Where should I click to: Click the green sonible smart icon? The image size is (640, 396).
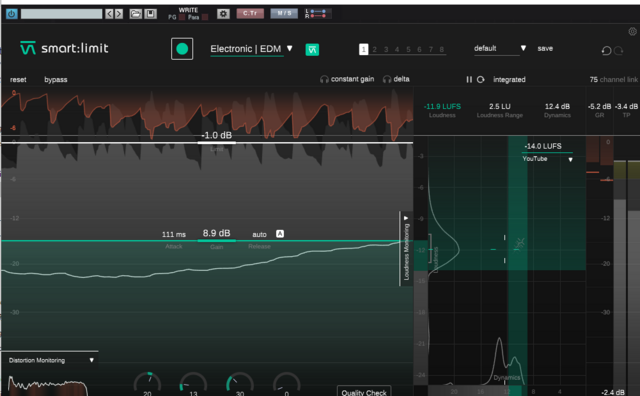312,50
